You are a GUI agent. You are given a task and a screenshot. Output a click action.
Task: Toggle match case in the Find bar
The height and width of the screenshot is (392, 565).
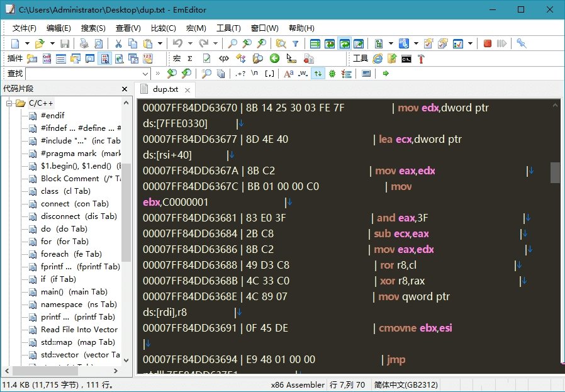tap(288, 74)
